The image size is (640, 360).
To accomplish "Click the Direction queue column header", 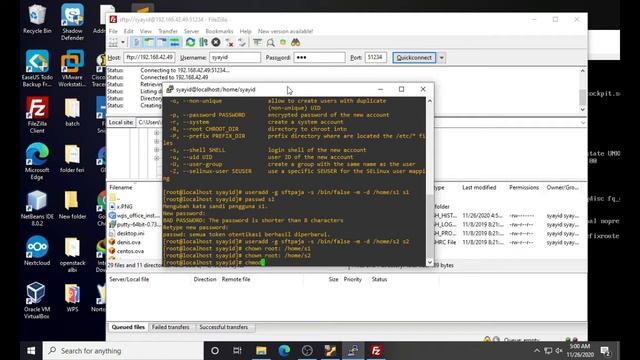I will point(204,279).
